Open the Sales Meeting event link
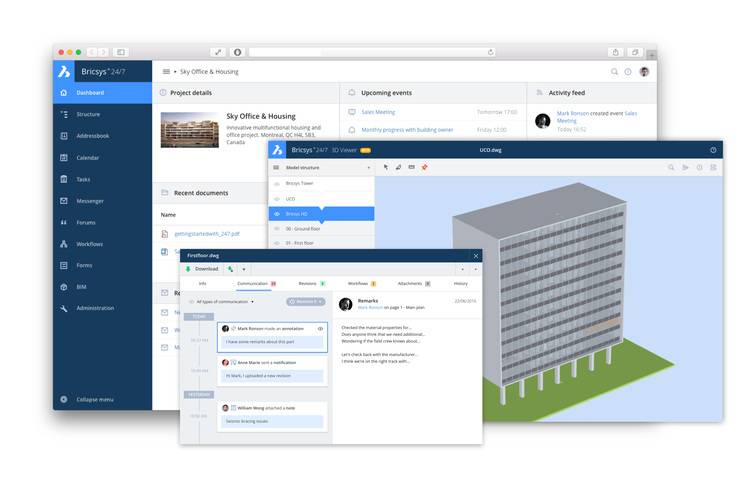 point(378,112)
